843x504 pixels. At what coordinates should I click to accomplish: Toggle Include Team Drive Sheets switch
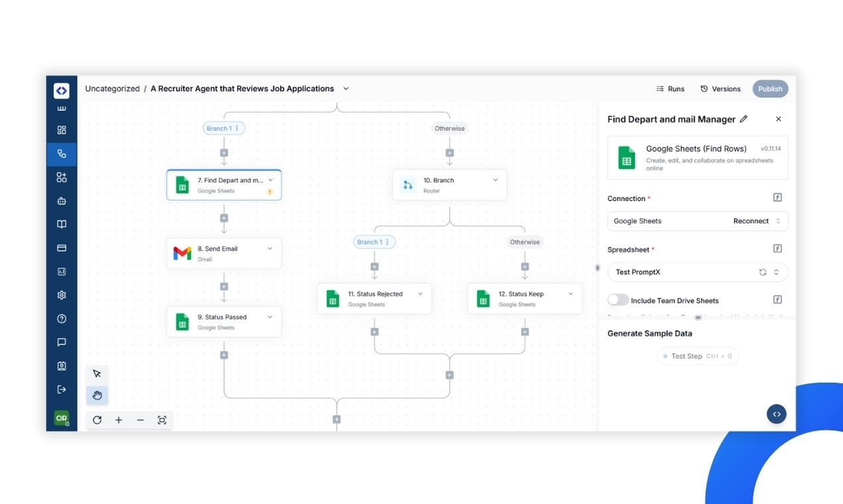(618, 300)
